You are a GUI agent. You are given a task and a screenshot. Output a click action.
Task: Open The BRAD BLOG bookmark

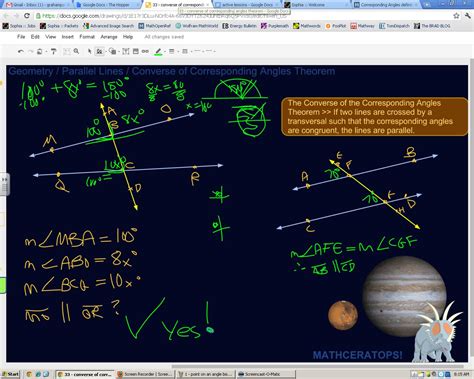(x=432, y=26)
